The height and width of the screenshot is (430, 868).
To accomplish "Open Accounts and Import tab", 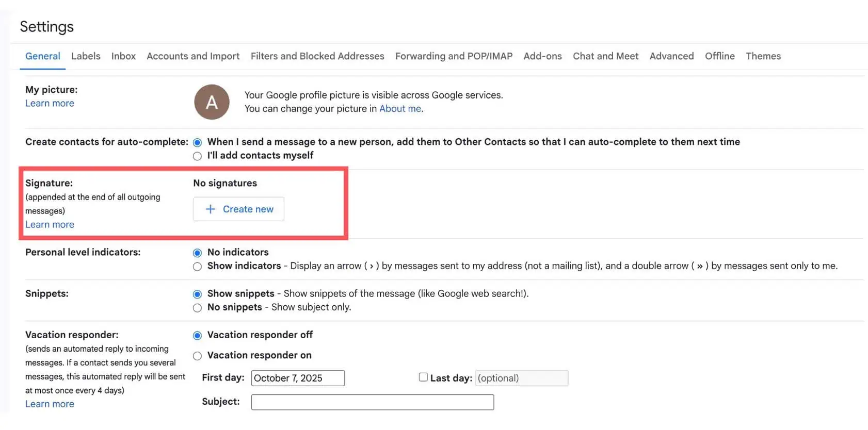I will 193,56.
